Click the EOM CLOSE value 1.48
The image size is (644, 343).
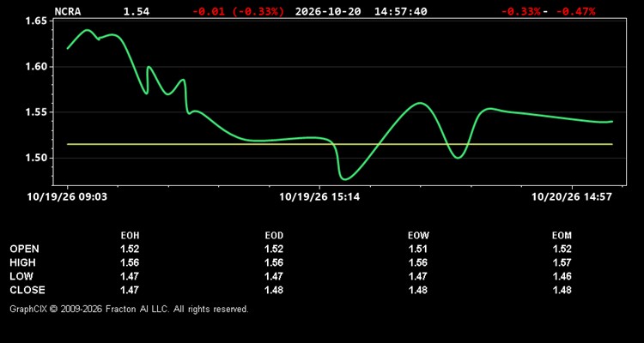tap(562, 290)
